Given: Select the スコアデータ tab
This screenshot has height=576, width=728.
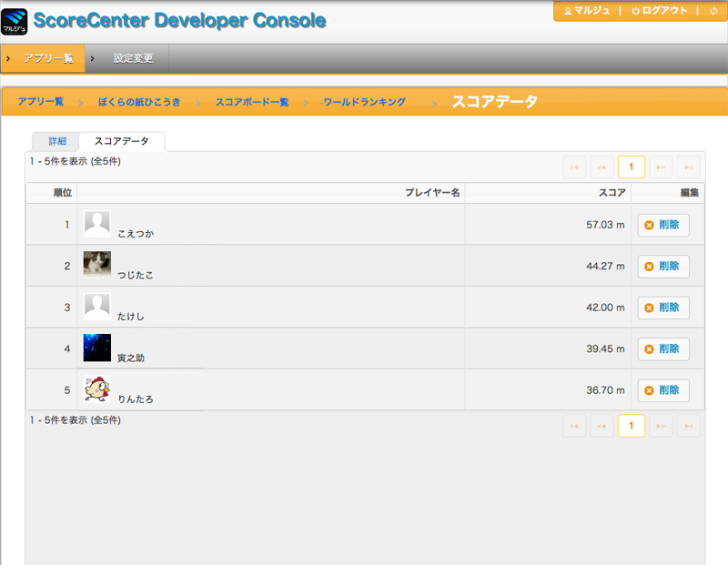Looking at the screenshot, I should [x=121, y=142].
